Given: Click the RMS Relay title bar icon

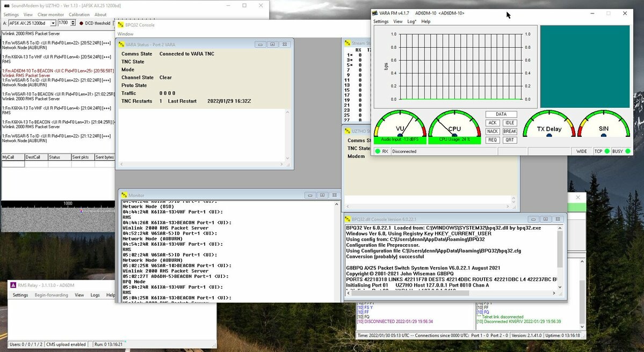Looking at the screenshot, I should point(13,285).
